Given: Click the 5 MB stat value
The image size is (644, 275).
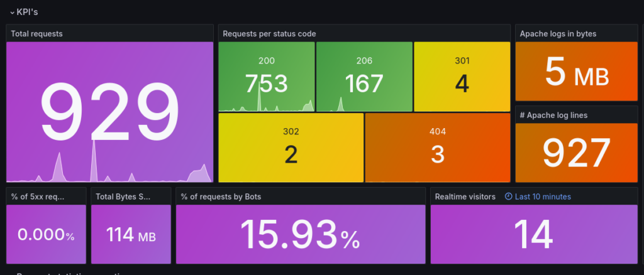Looking at the screenshot, I should point(577,72).
